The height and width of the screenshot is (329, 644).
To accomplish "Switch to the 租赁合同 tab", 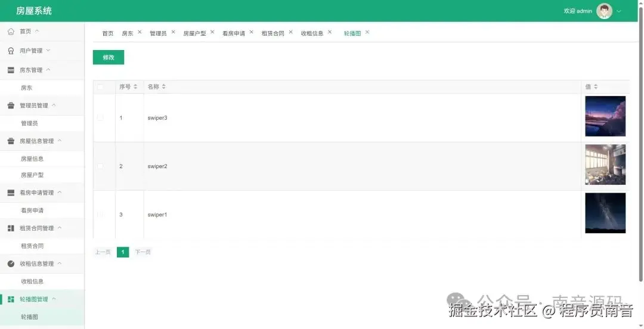I will pos(273,33).
